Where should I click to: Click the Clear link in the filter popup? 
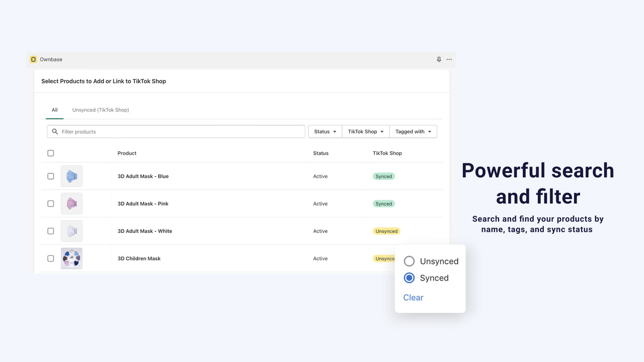click(413, 297)
